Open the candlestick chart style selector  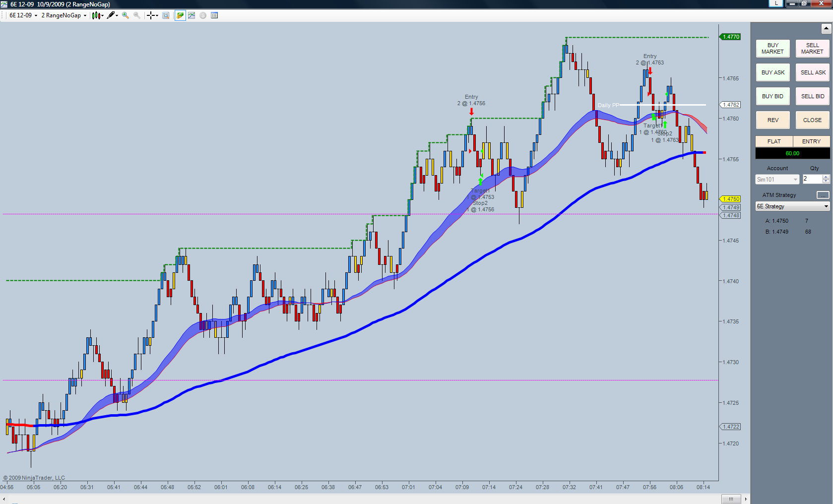coord(96,15)
